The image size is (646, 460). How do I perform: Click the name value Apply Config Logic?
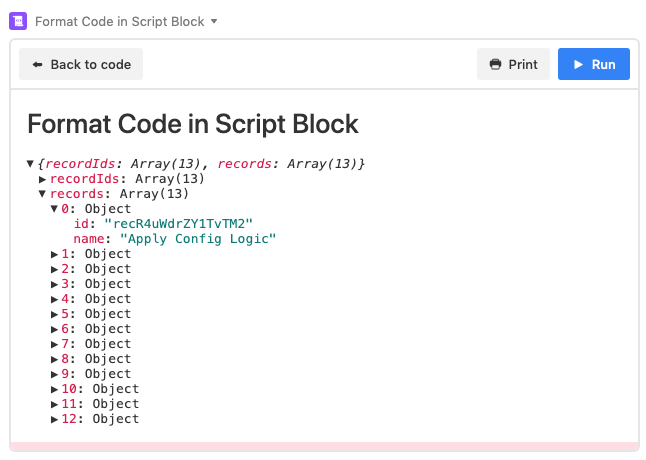[198, 239]
